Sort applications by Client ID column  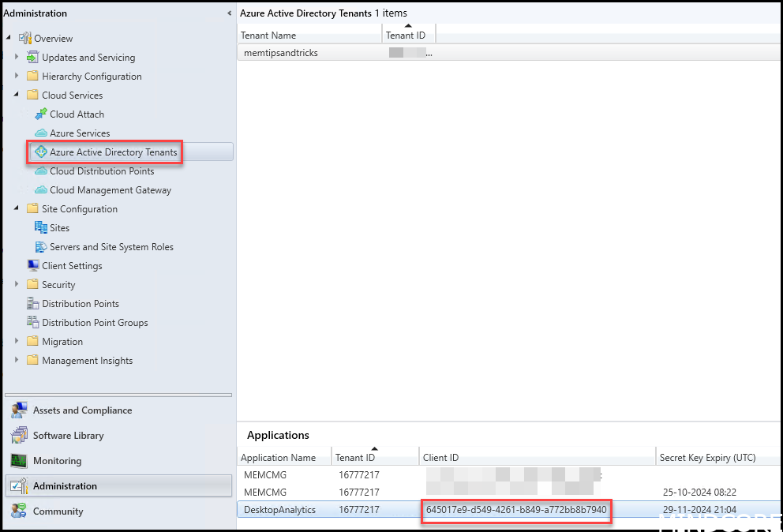(538, 457)
